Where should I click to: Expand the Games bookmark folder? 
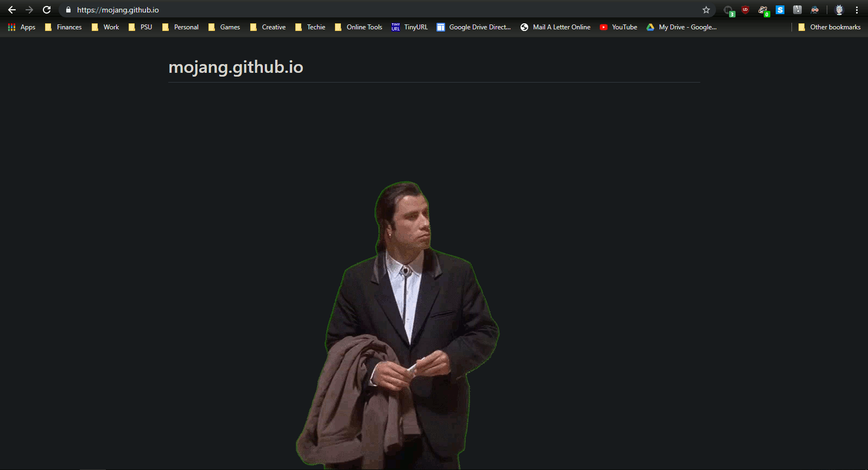pos(224,27)
